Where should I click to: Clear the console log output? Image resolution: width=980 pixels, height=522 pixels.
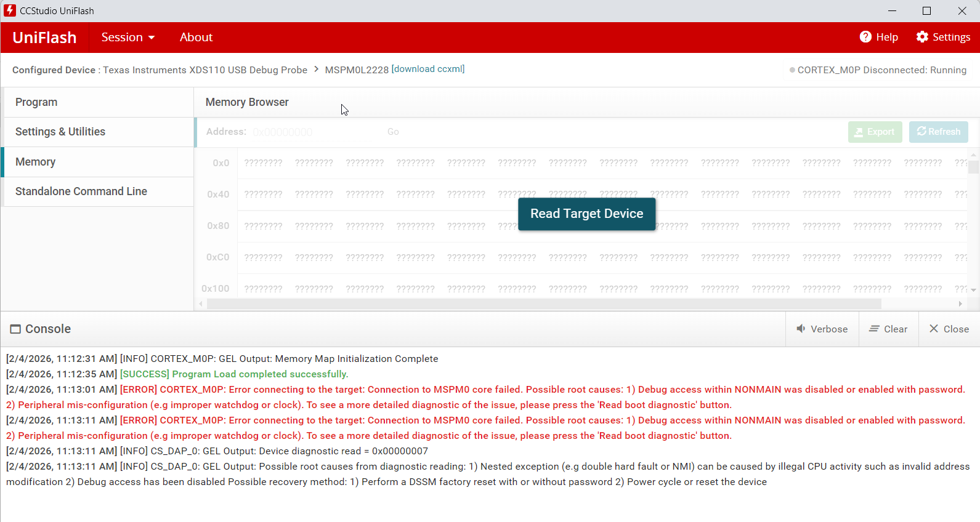[x=888, y=329]
